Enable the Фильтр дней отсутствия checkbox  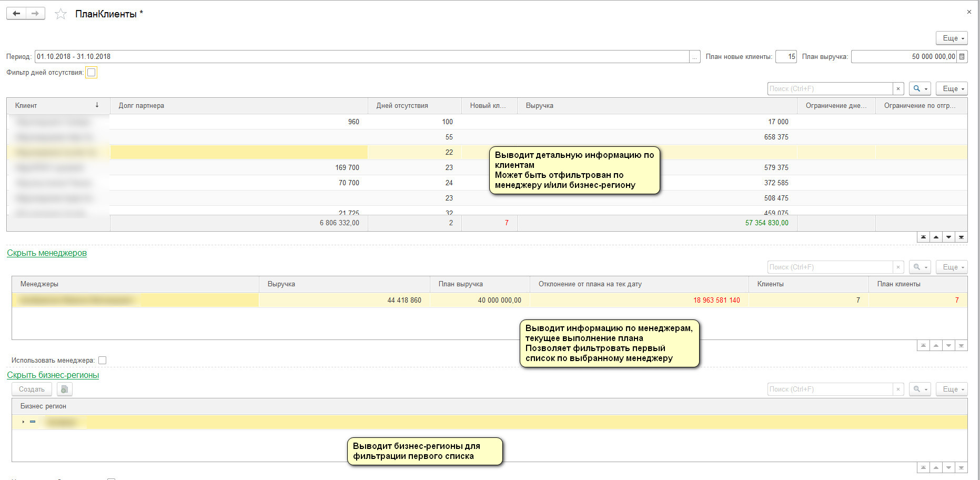pos(92,73)
